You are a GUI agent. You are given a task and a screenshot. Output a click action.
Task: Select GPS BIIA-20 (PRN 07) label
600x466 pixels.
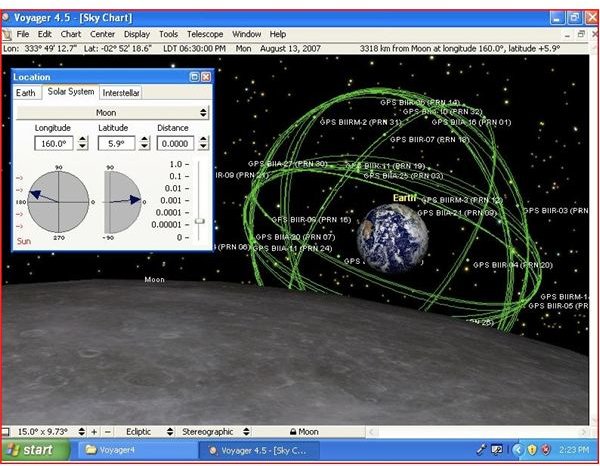point(295,237)
